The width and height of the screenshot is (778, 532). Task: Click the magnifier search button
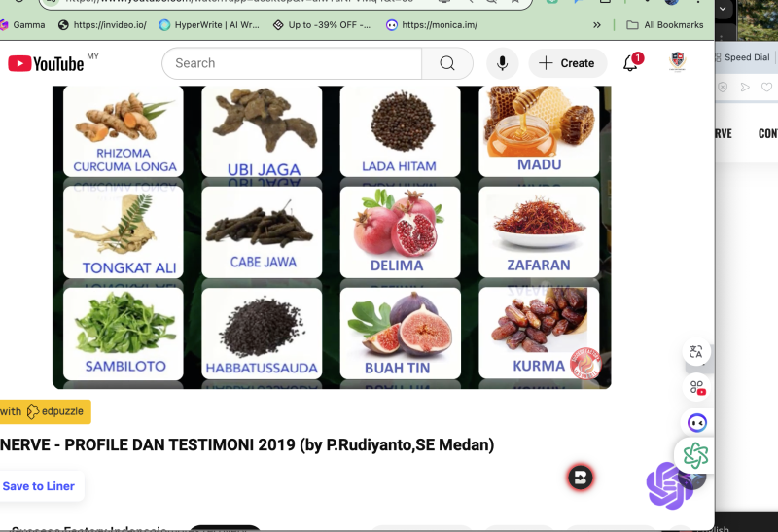pyautogui.click(x=447, y=63)
